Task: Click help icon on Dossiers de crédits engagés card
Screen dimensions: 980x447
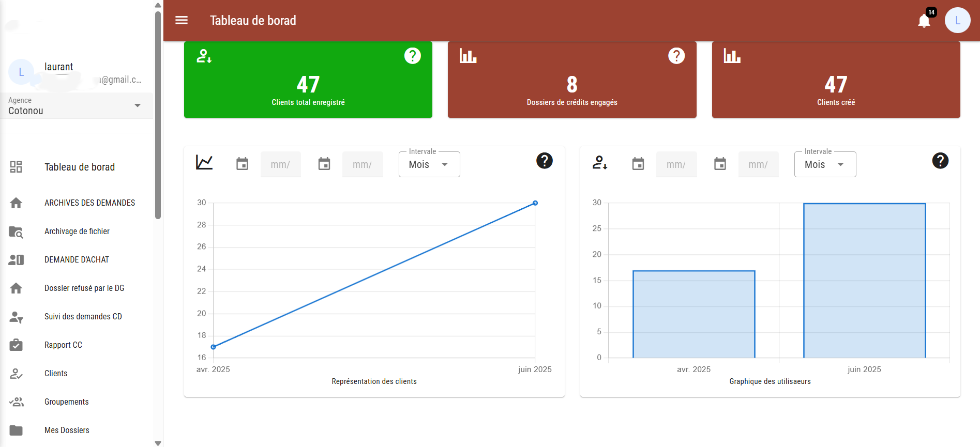Action: (x=676, y=55)
